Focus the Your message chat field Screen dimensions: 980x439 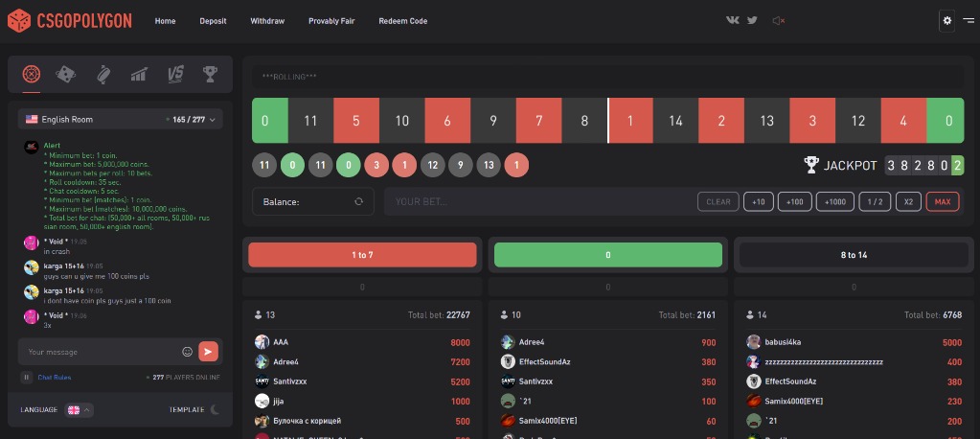(100, 352)
